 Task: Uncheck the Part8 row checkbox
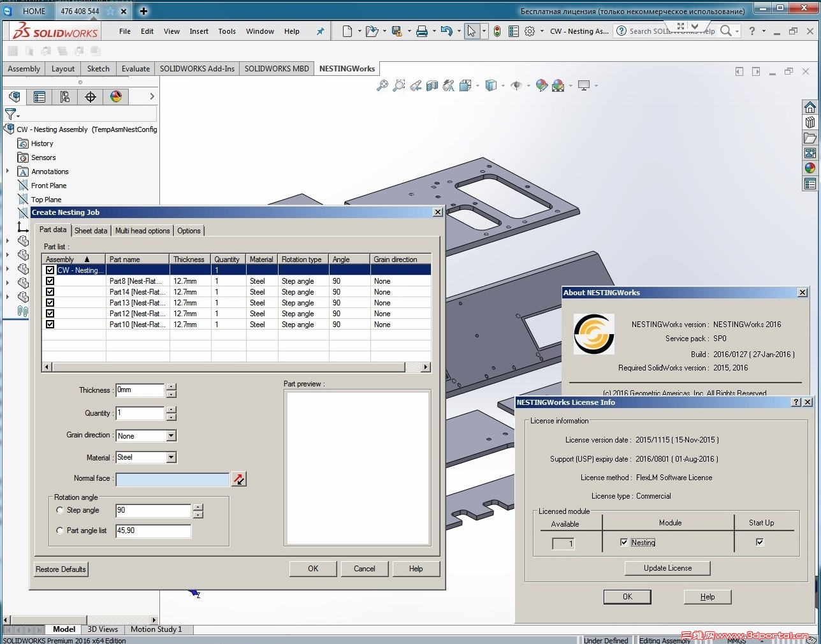(x=50, y=281)
